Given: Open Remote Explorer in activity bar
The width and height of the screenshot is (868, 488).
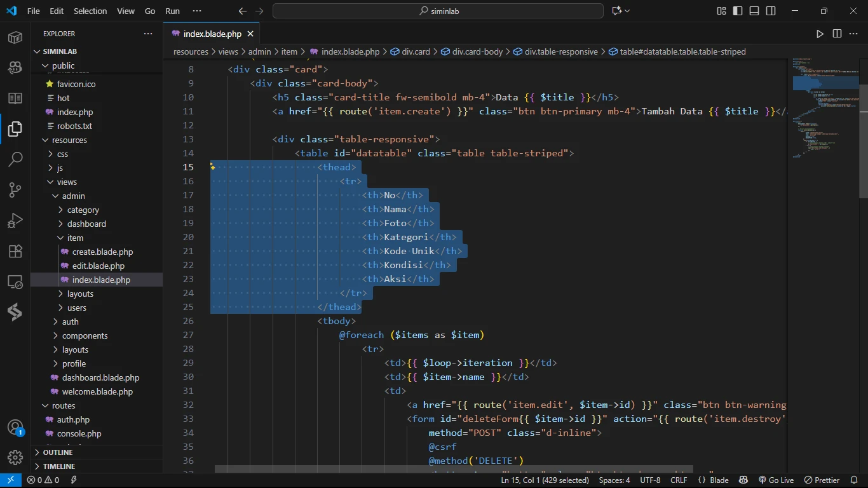Looking at the screenshot, I should point(15,281).
